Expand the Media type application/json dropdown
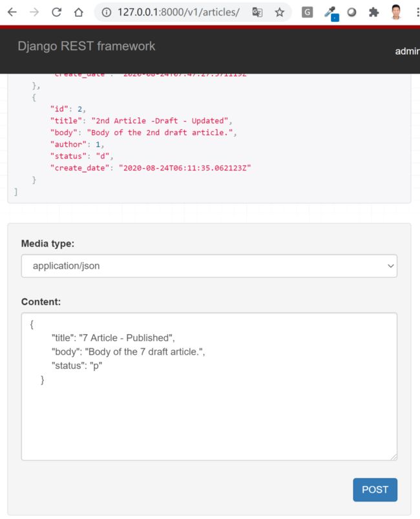This screenshot has width=420, height=519. [209, 266]
